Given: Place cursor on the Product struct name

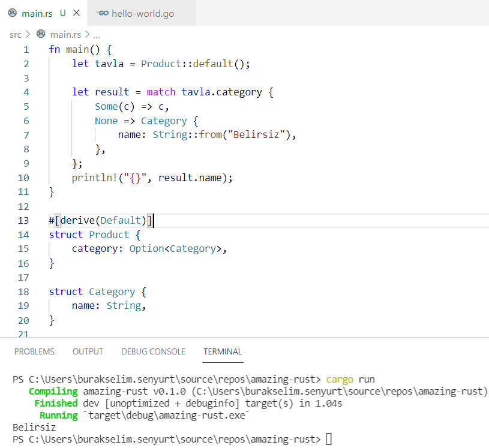Looking at the screenshot, I should 109,235.
